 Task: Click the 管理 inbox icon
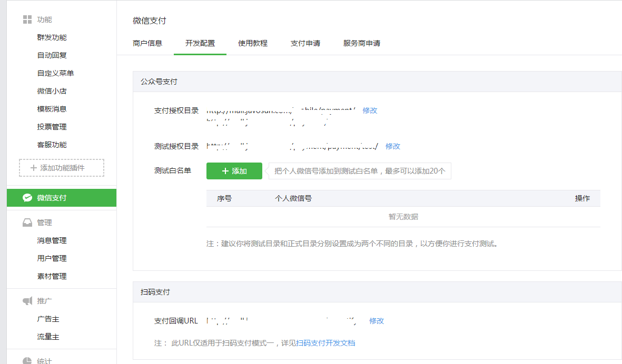click(27, 223)
